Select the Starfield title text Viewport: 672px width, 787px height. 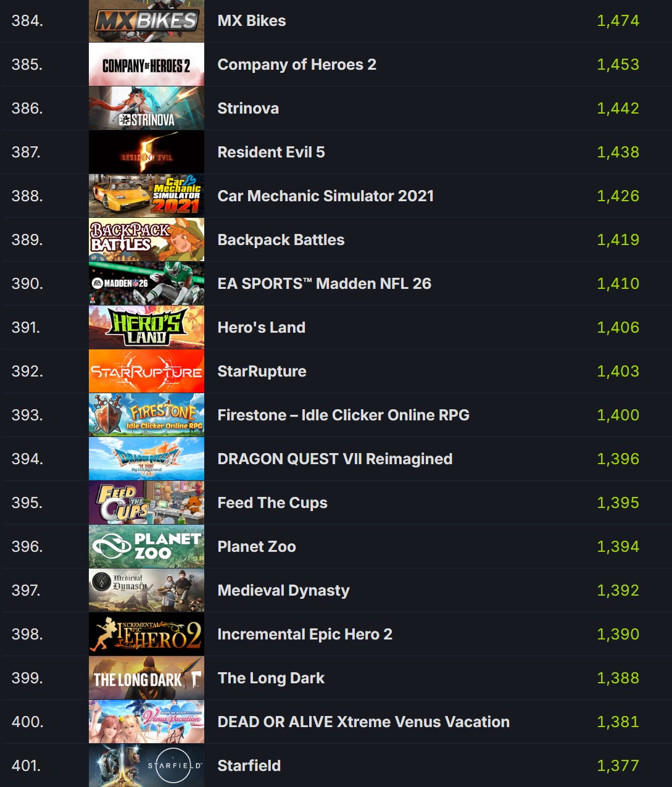coord(249,766)
